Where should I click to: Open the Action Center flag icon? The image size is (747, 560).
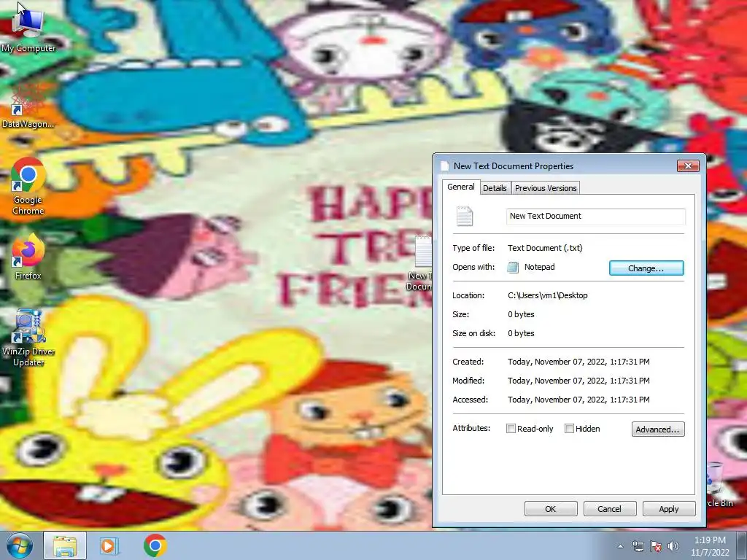(656, 547)
